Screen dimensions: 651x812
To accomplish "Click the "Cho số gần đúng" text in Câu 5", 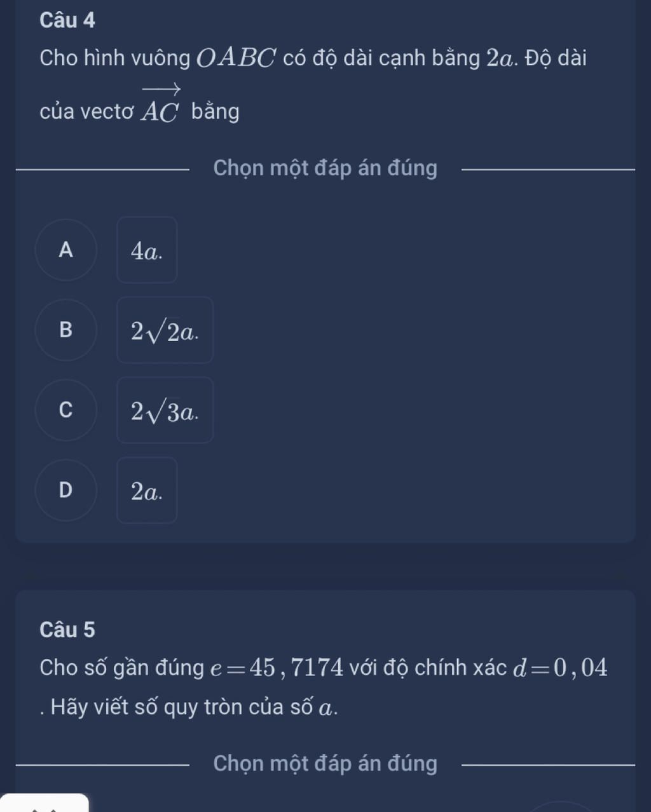I will [121, 668].
